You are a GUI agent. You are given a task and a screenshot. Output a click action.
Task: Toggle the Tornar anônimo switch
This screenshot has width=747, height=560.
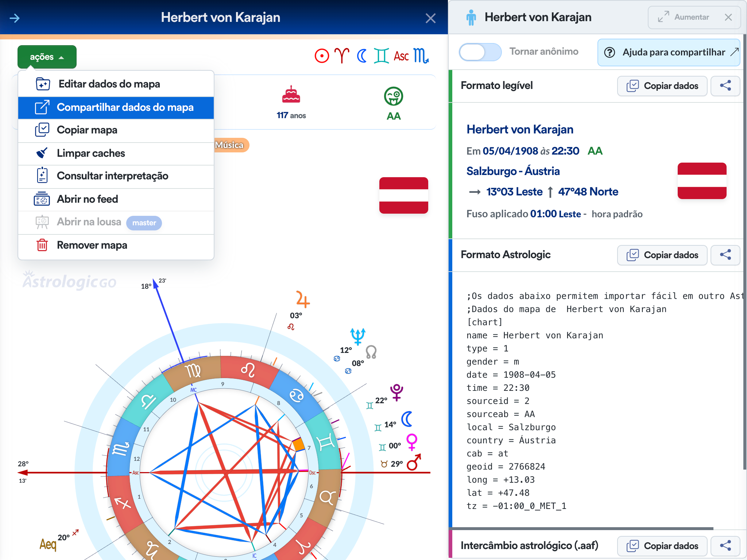point(480,52)
